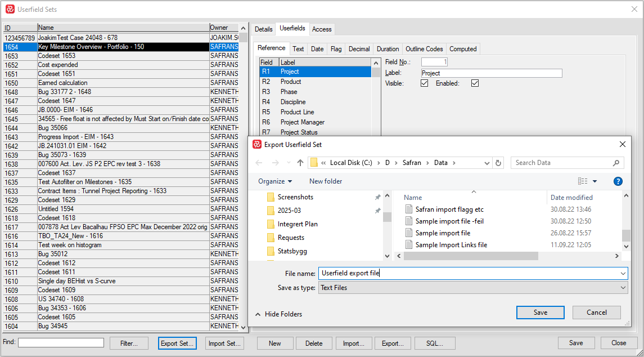Click the forward navigation arrow
644x357 pixels.
(x=275, y=163)
